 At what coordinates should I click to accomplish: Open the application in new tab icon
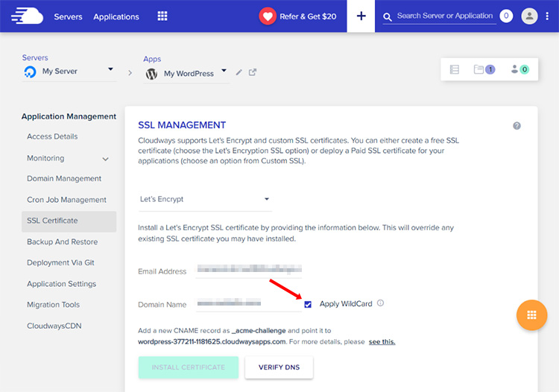click(253, 72)
